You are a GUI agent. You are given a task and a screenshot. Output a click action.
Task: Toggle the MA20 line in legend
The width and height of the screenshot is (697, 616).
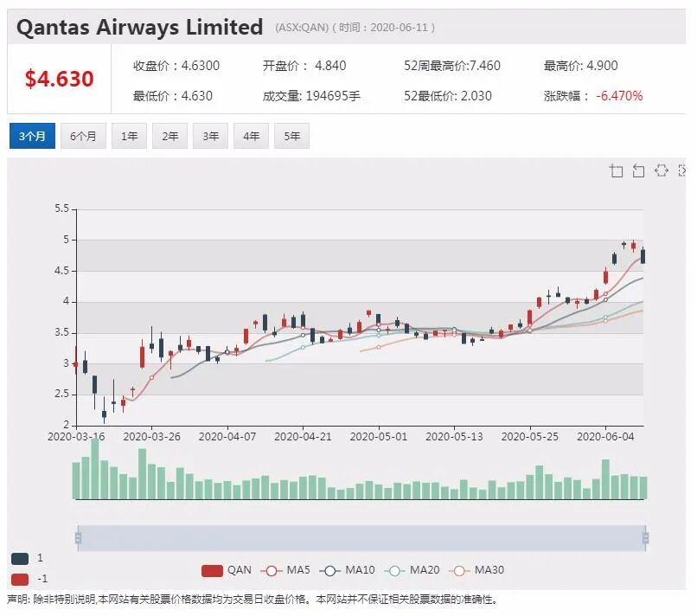412,571
